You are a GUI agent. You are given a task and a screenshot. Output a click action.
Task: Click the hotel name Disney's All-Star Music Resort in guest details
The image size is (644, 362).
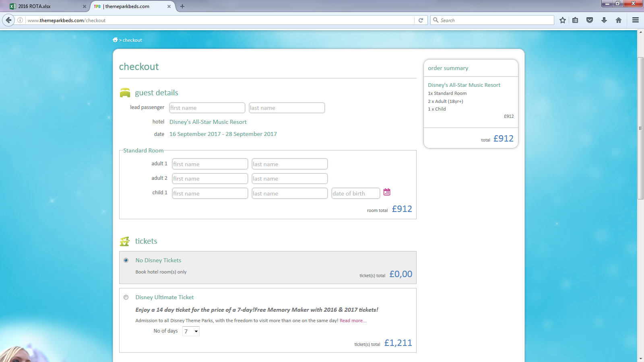[x=208, y=122]
